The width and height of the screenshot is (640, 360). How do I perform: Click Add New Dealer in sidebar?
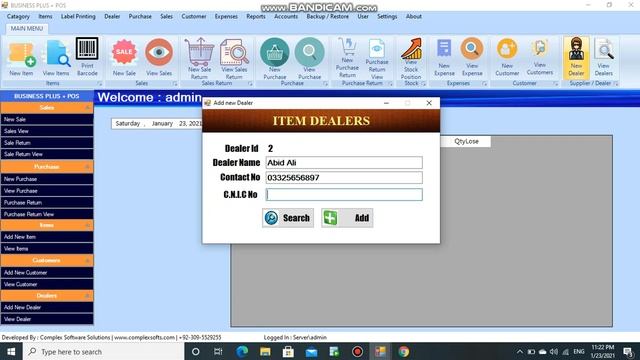pos(47,307)
